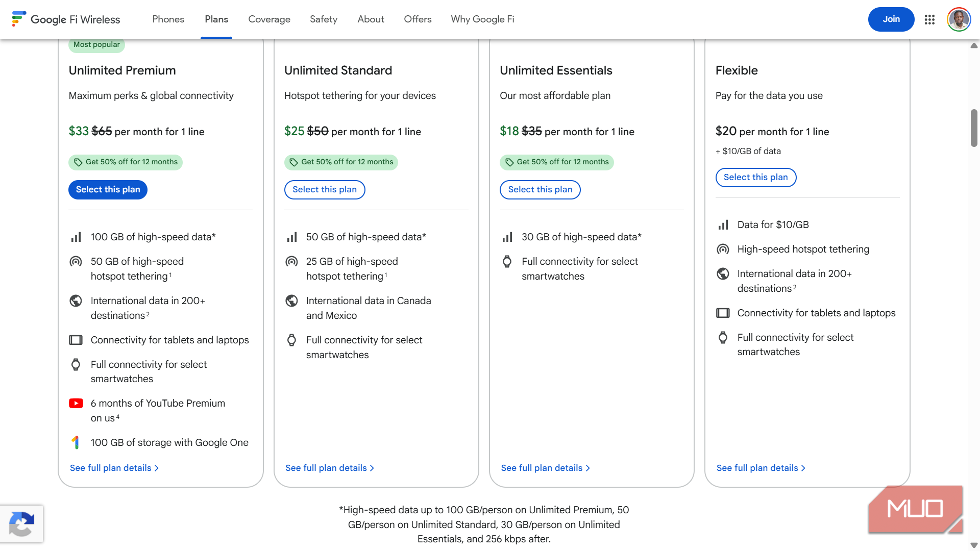Click the Flexible plan heading
Screen dimensions: 980x551
(736, 70)
